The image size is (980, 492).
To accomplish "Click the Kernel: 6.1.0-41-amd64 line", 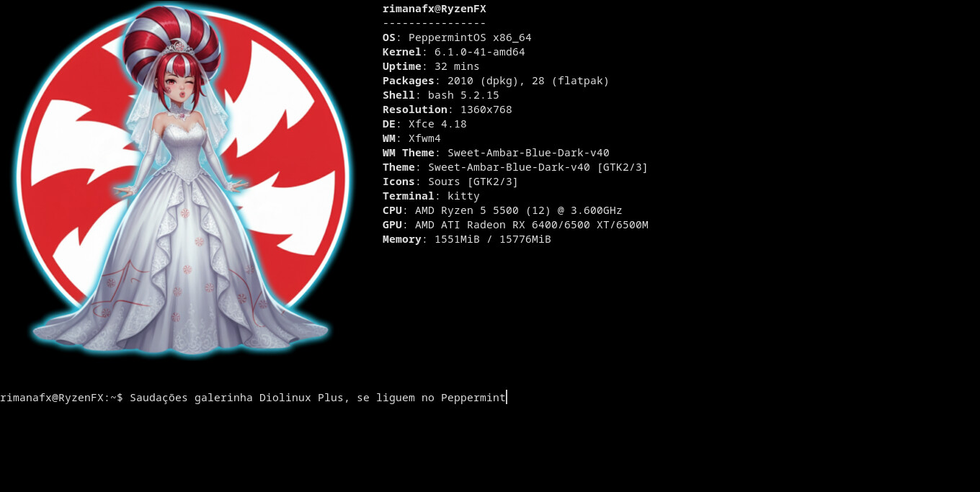I will pos(454,52).
